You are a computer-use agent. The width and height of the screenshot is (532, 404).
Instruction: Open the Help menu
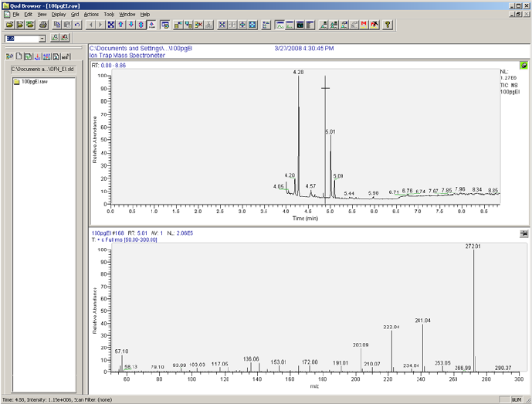(145, 14)
